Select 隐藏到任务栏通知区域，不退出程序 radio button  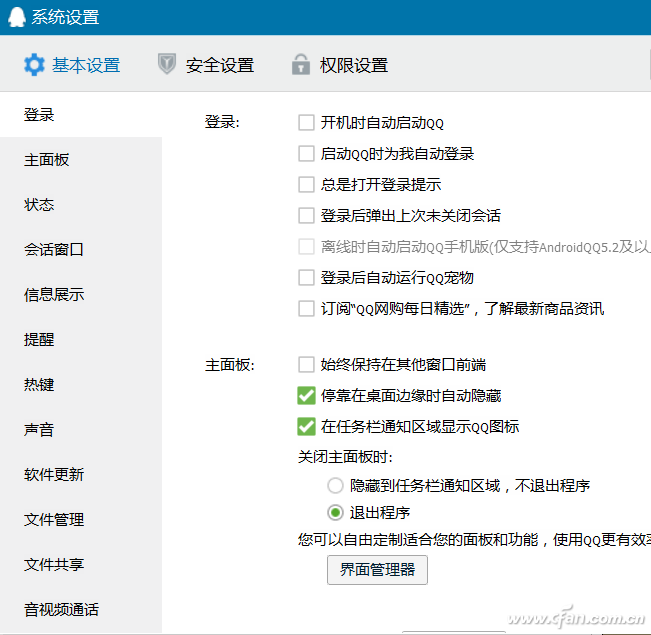(335, 485)
